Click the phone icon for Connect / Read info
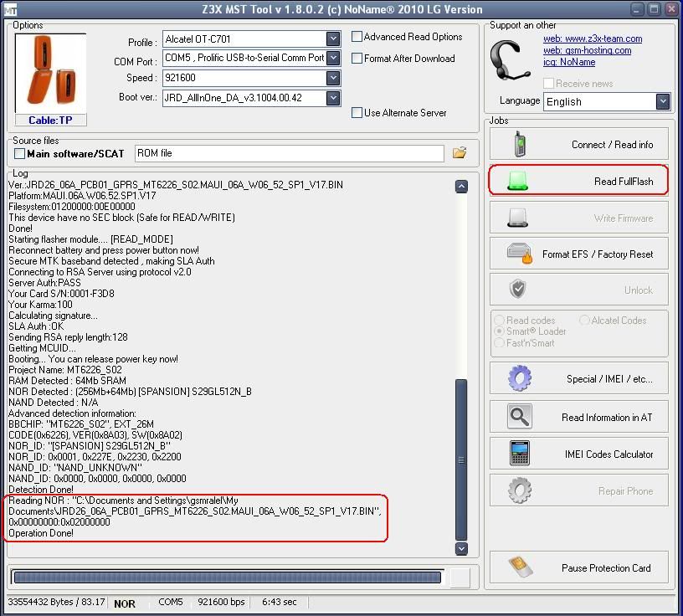Screen dimensions: 683x616 519,144
